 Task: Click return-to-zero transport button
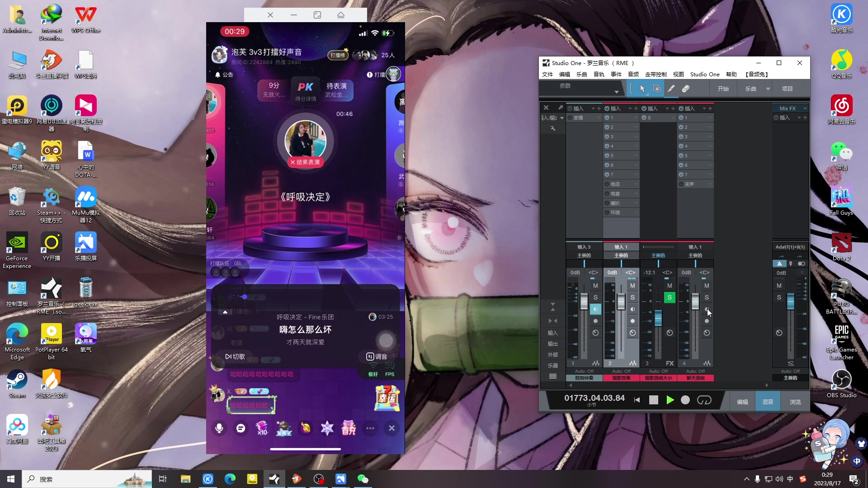coord(637,400)
